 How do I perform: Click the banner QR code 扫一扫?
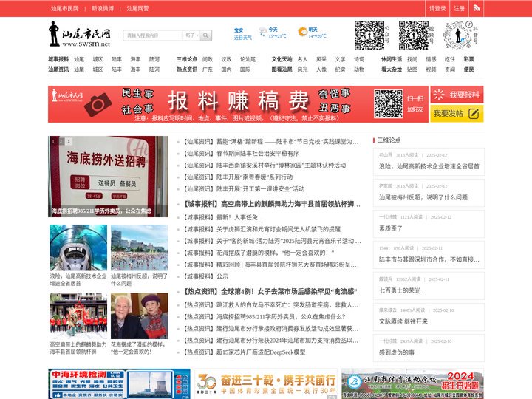pyautogui.click(x=388, y=104)
